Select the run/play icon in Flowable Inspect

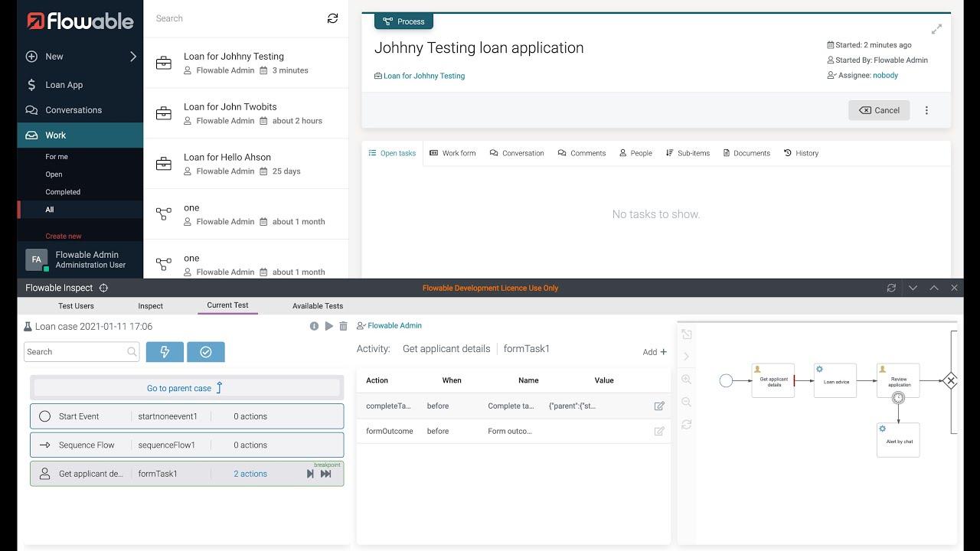(328, 325)
